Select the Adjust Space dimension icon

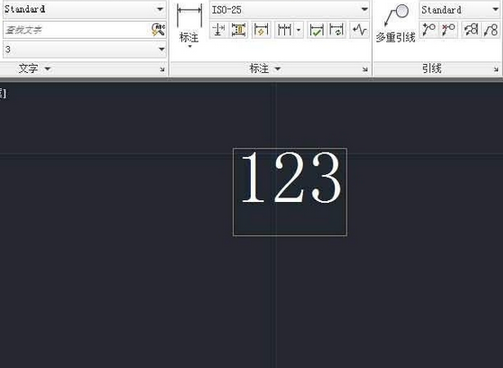239,30
